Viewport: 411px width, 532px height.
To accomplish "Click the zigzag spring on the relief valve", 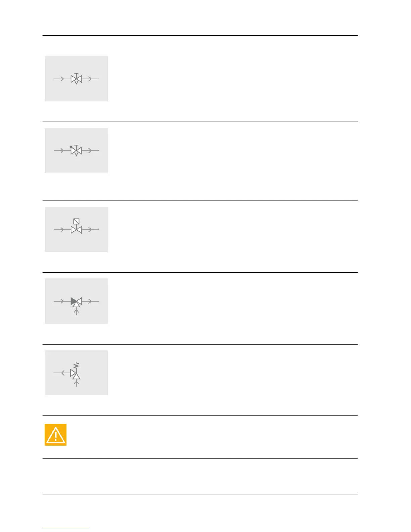I will [77, 365].
